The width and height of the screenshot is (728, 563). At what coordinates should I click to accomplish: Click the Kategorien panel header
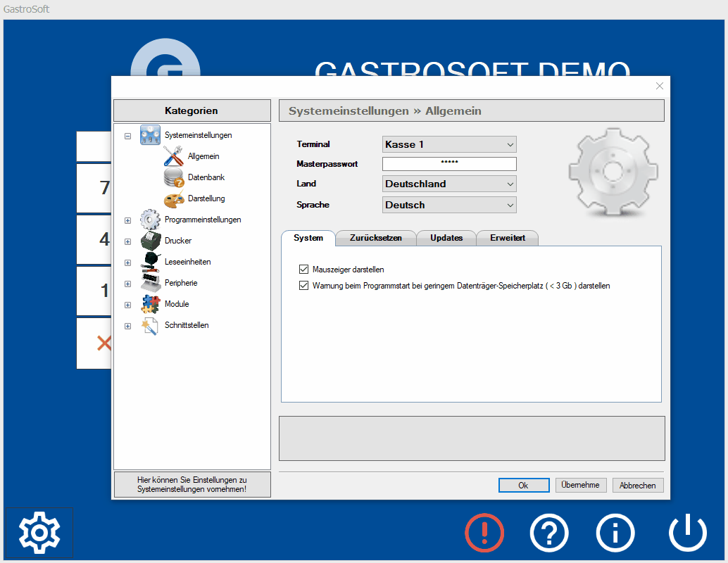tap(192, 110)
